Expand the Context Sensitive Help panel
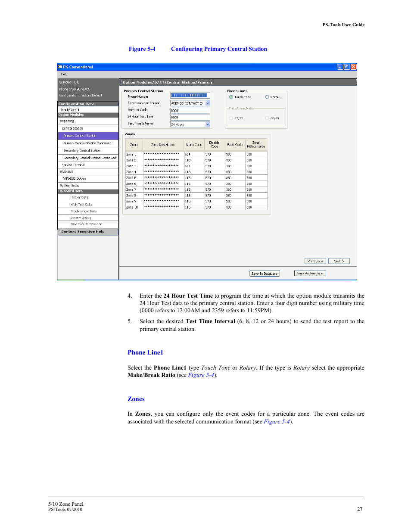The height and width of the screenshot is (532, 411). (x=88, y=232)
